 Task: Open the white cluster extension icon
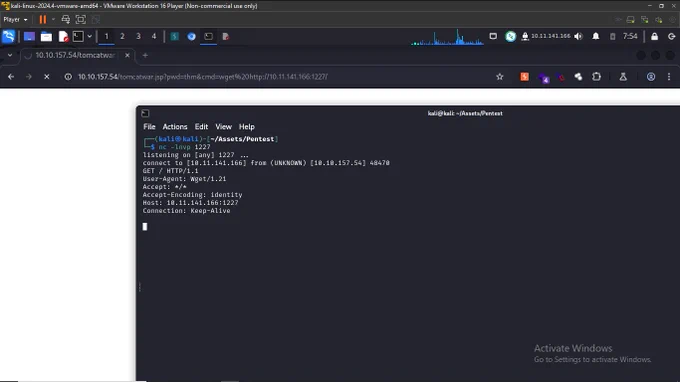pyautogui.click(x=578, y=77)
